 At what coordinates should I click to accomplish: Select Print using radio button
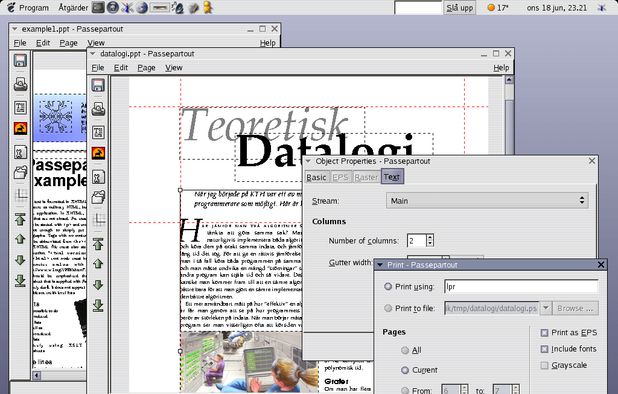click(x=388, y=286)
